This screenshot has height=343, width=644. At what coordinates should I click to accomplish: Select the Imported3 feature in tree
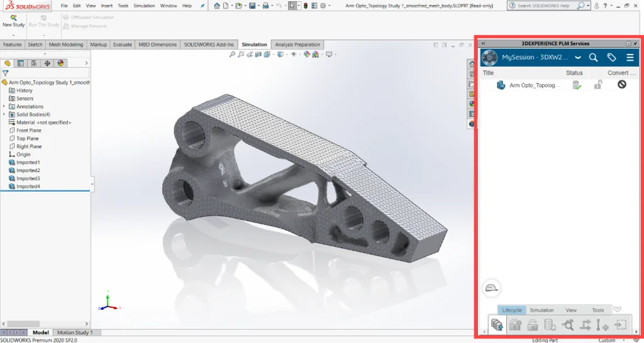coord(28,178)
